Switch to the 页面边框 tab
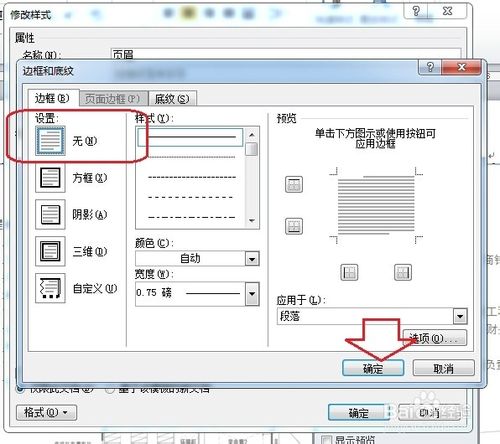The image size is (500, 444). pyautogui.click(x=113, y=99)
